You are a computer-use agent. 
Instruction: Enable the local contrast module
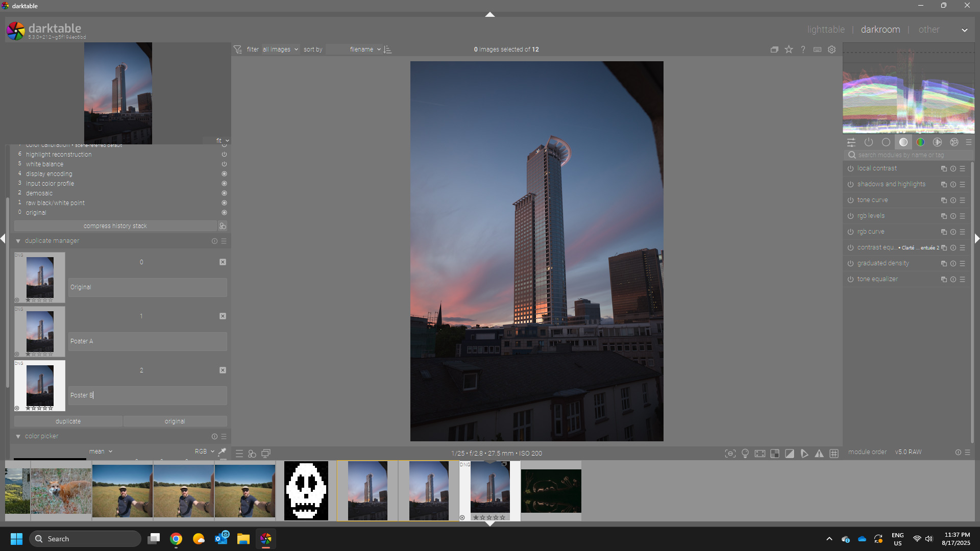coord(850,168)
